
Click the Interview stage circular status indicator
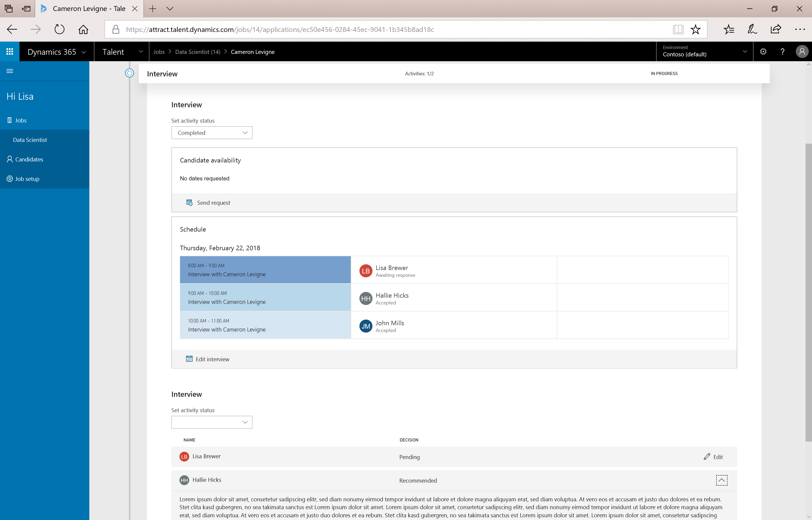(130, 73)
